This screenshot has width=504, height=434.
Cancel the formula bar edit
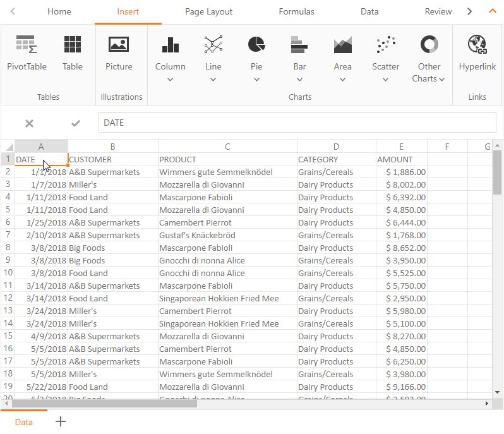click(29, 123)
